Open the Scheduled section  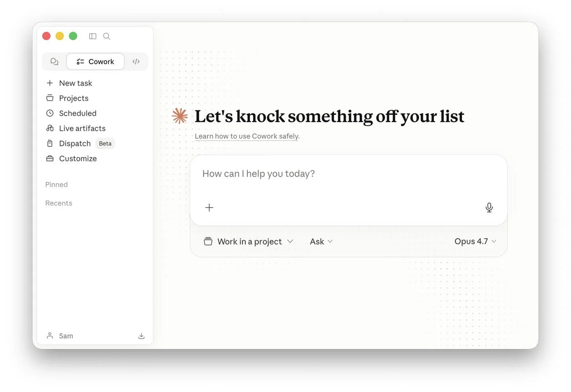tap(71, 113)
